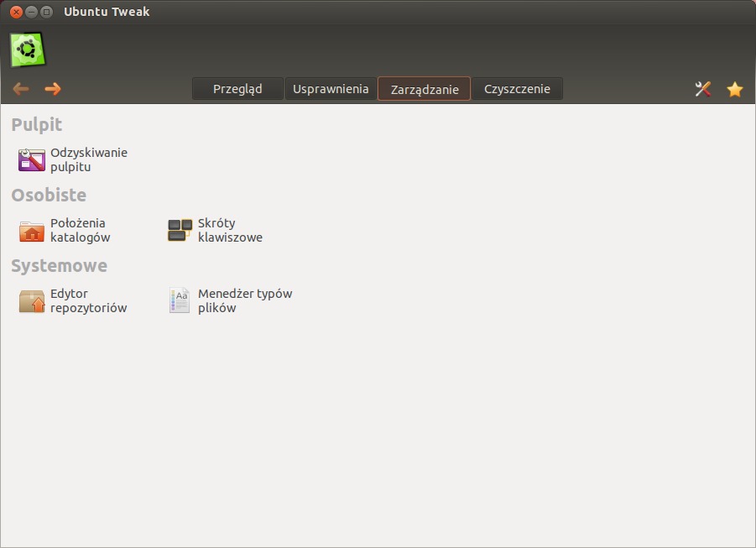756x548 pixels.
Task: Click the Odzyskiwanie pulpitu label
Action: 89,159
